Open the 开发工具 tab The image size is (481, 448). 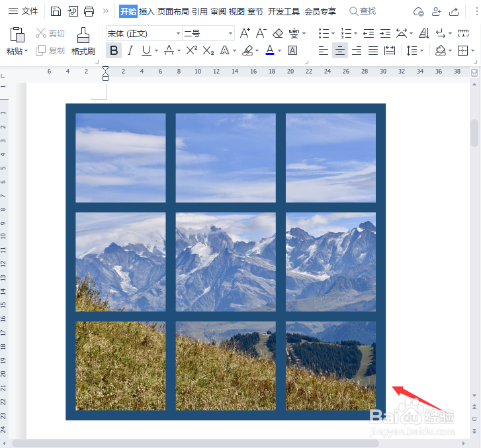click(x=283, y=11)
